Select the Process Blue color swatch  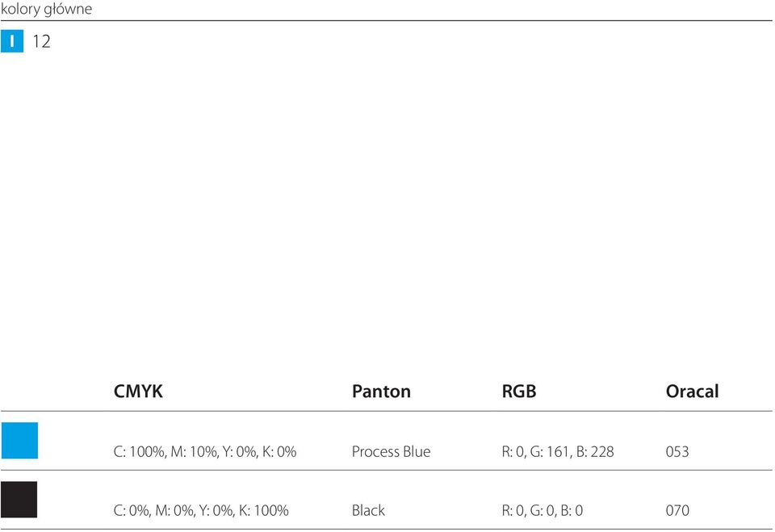[19, 441]
